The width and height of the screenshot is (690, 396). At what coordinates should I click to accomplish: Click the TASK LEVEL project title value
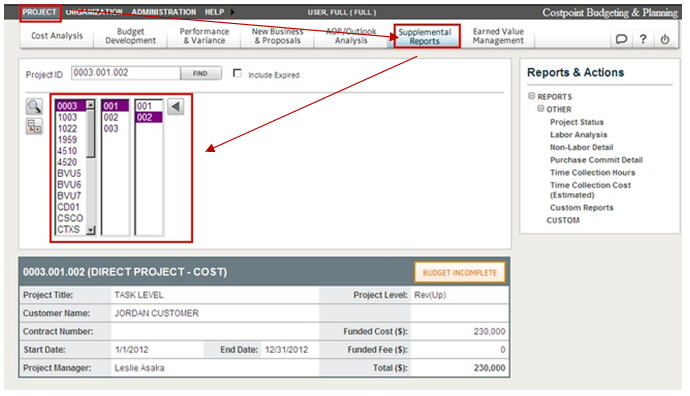139,295
